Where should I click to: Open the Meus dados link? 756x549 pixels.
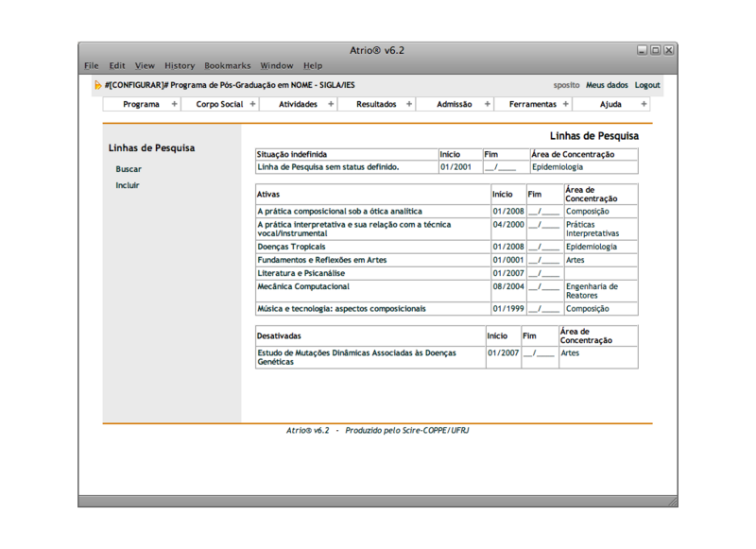(x=607, y=85)
